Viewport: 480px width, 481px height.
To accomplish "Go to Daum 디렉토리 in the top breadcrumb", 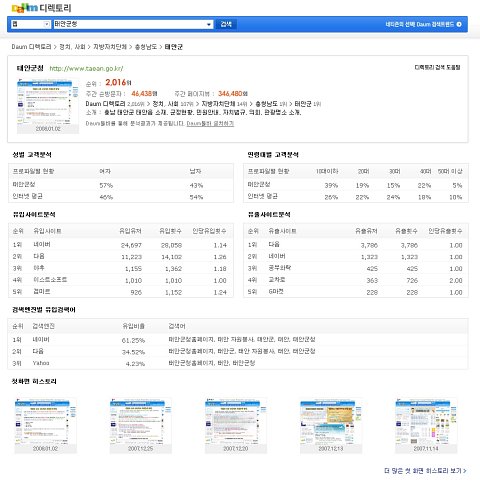I will click(31, 47).
